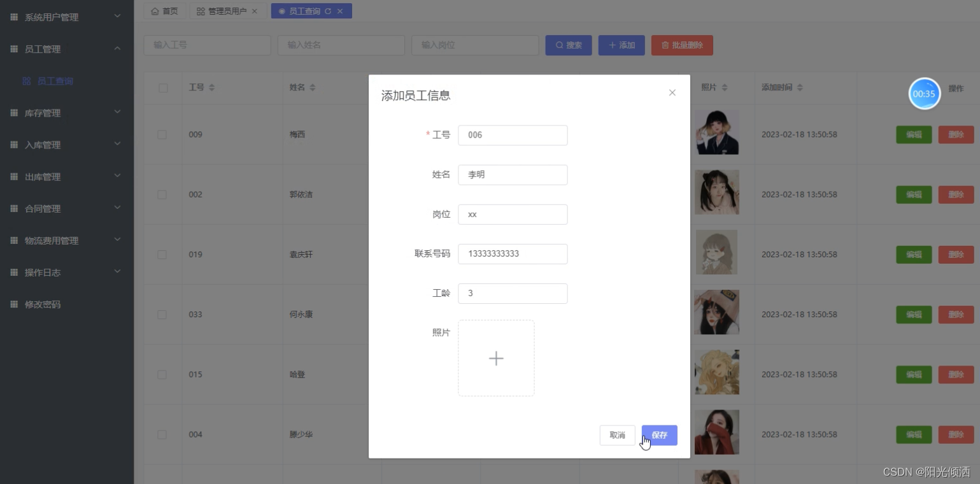Expand the 操作日志 menu chevron
This screenshot has width=980, height=484.
point(117,271)
